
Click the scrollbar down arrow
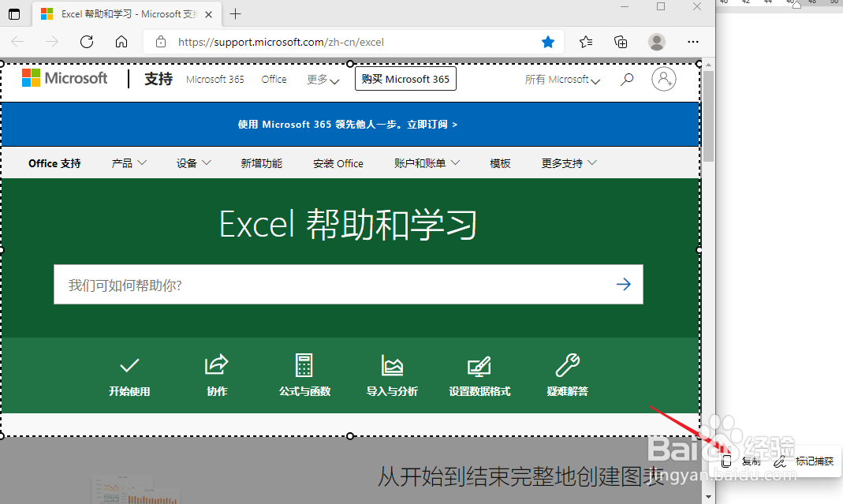click(x=708, y=496)
